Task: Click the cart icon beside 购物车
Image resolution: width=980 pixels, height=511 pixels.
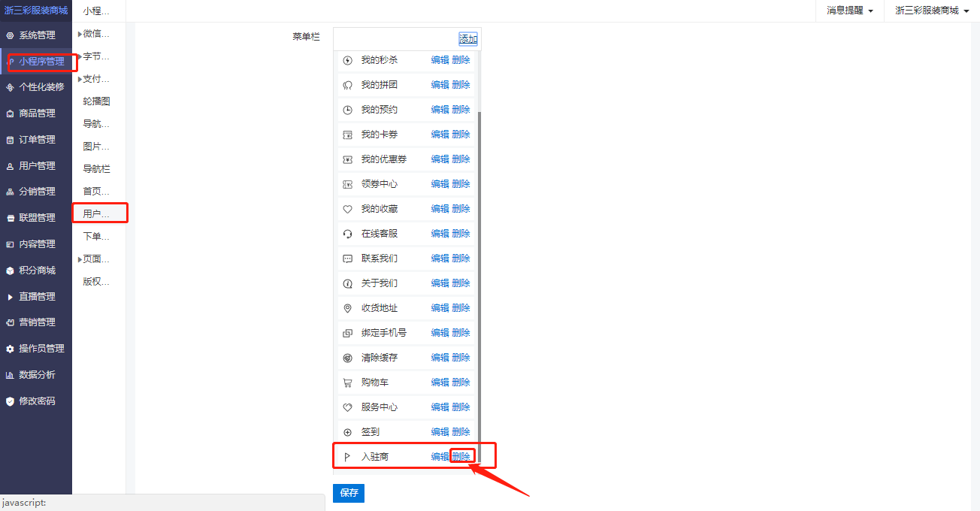Action: tap(347, 382)
